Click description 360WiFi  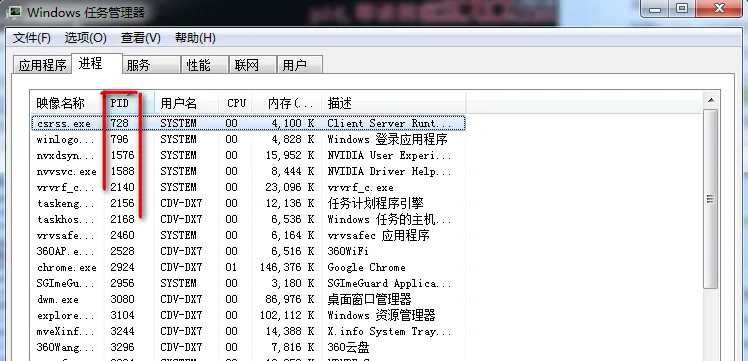pyautogui.click(x=348, y=251)
